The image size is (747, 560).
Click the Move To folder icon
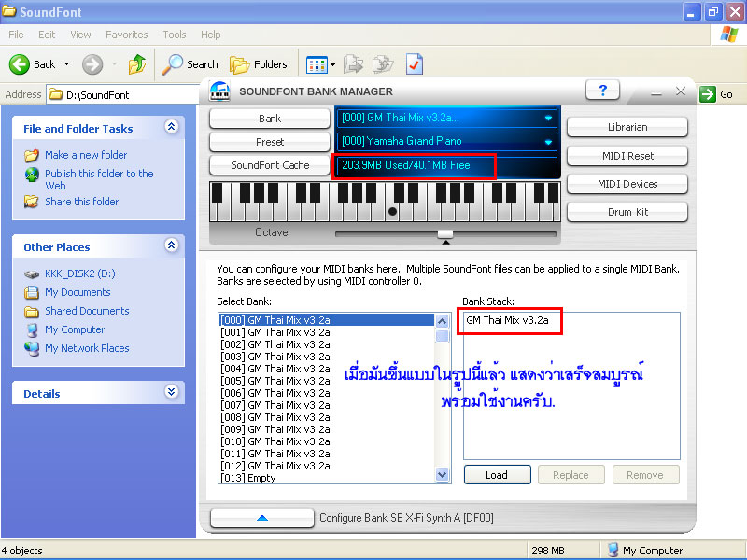click(354, 64)
